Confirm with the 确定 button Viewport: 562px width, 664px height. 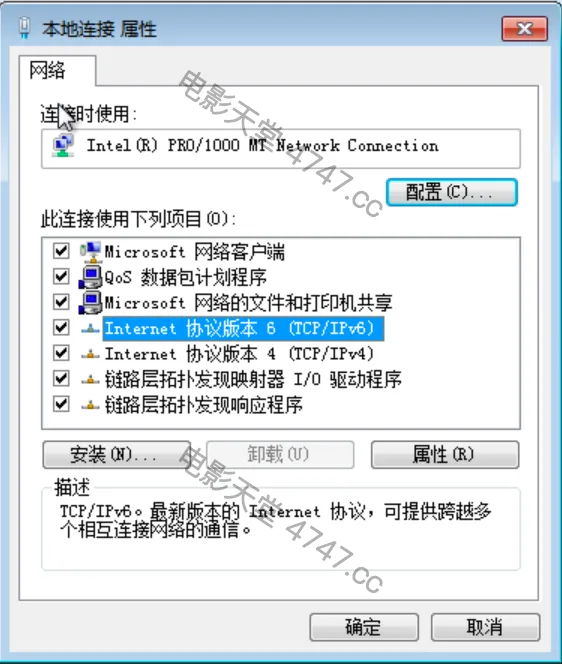pyautogui.click(x=364, y=627)
